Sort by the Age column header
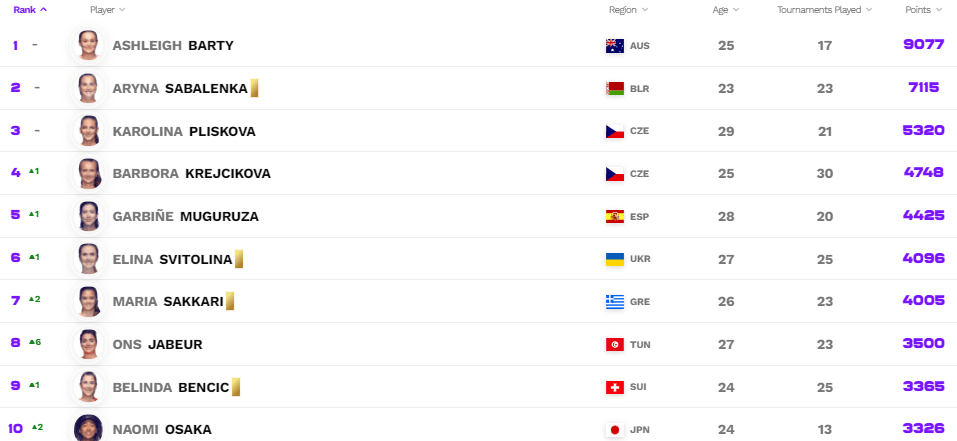 (726, 10)
